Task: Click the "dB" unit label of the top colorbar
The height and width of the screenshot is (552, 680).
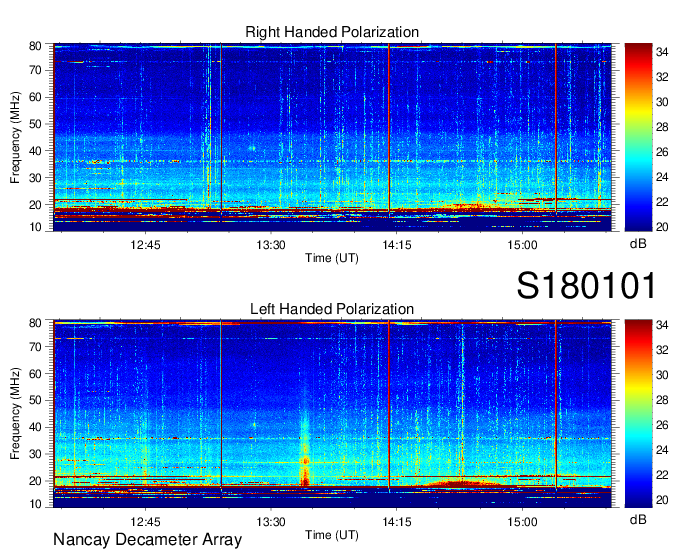Action: (x=638, y=244)
